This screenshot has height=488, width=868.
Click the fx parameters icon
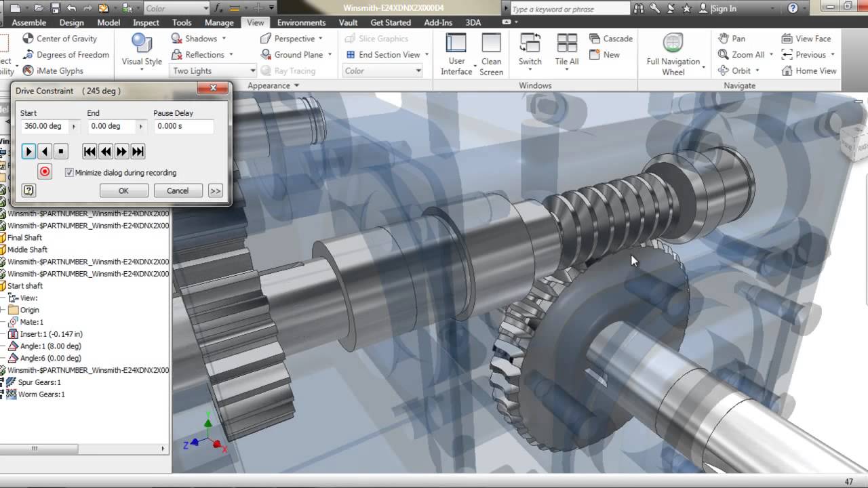tap(219, 8)
